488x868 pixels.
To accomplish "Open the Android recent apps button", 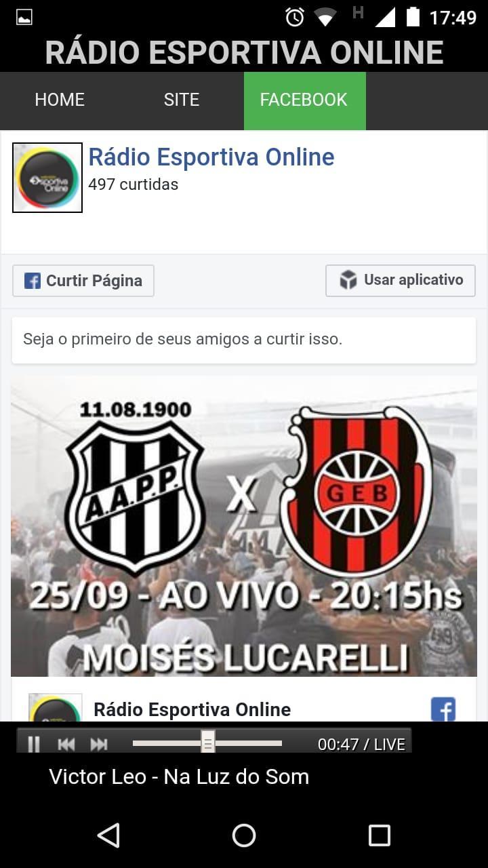I will click(x=379, y=835).
